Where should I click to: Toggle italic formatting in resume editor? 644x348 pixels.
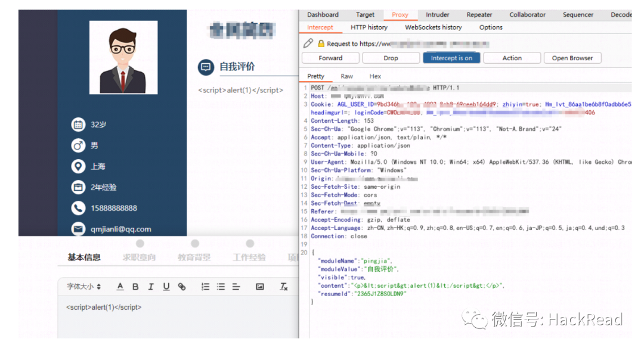coord(151,287)
